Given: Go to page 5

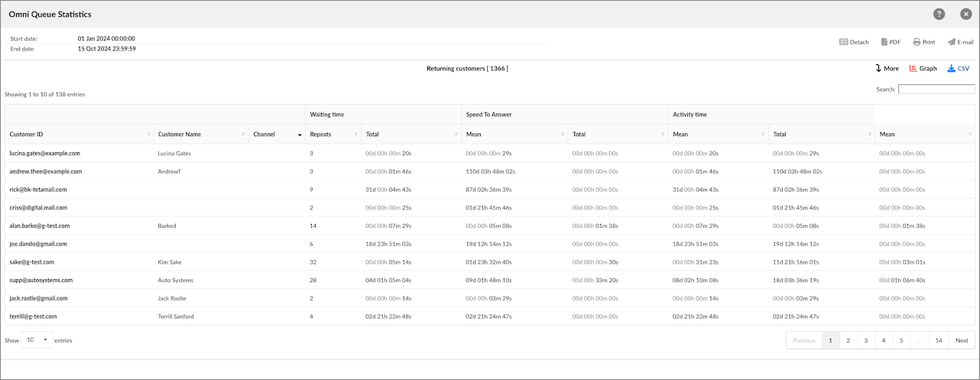Looking at the screenshot, I should point(901,340).
